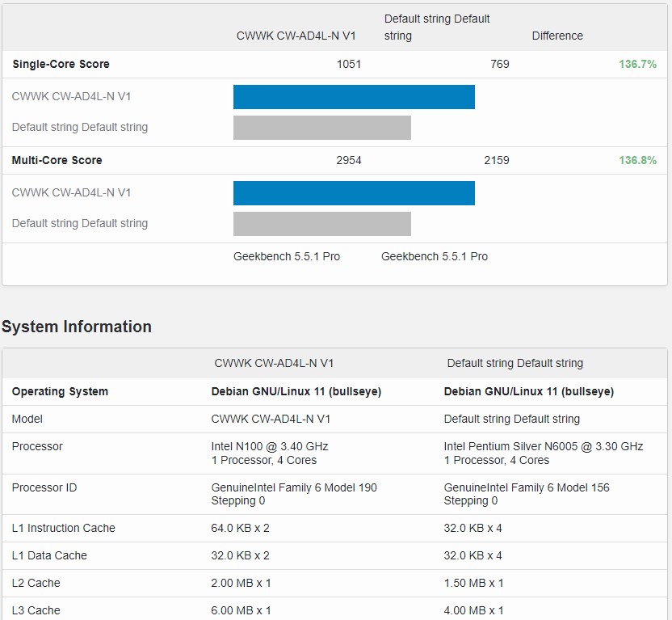Click the Intel N100 @ 3.40 GHz processor text
The width and height of the screenshot is (672, 620).
point(270,446)
